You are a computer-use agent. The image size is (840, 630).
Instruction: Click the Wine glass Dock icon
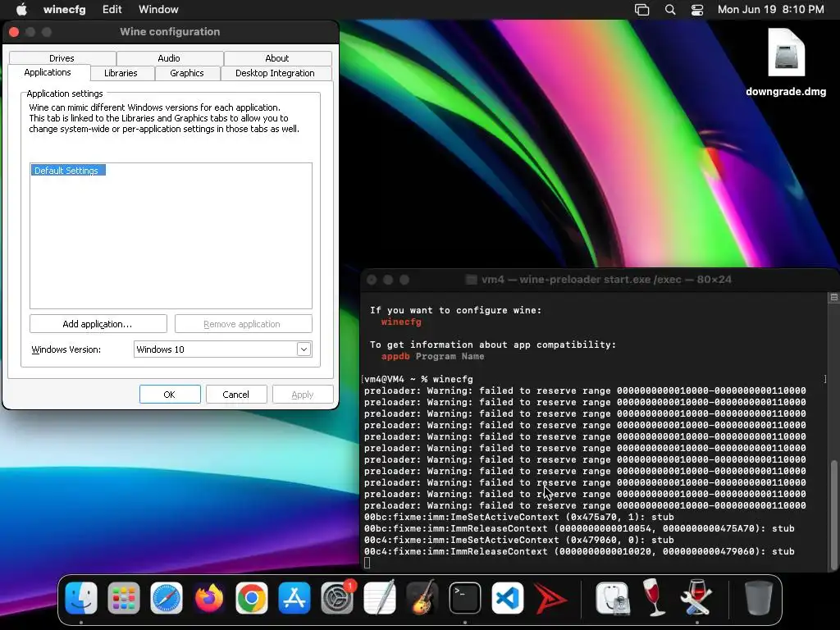tap(654, 598)
